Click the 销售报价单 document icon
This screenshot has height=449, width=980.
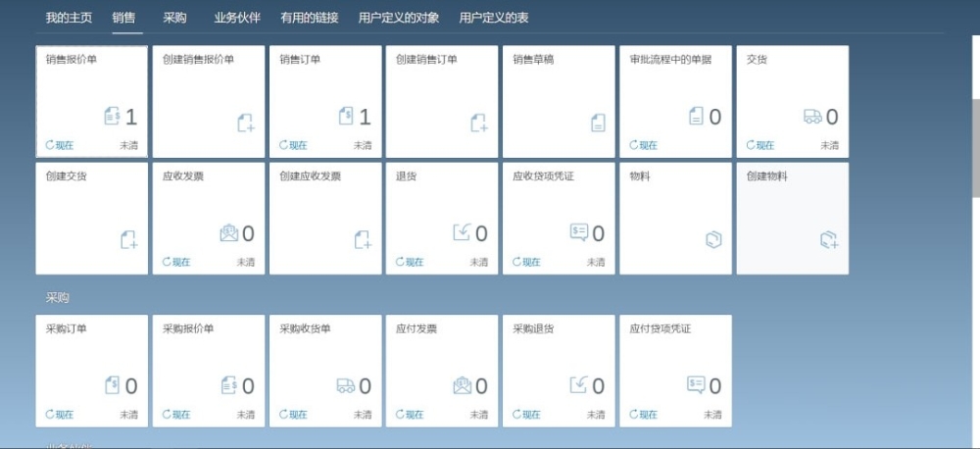click(112, 118)
